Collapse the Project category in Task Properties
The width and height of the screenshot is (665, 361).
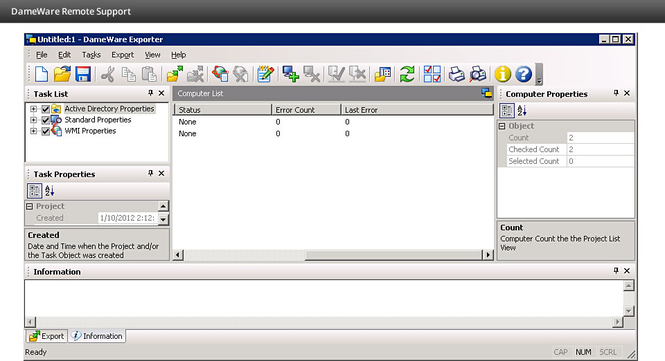tap(30, 206)
